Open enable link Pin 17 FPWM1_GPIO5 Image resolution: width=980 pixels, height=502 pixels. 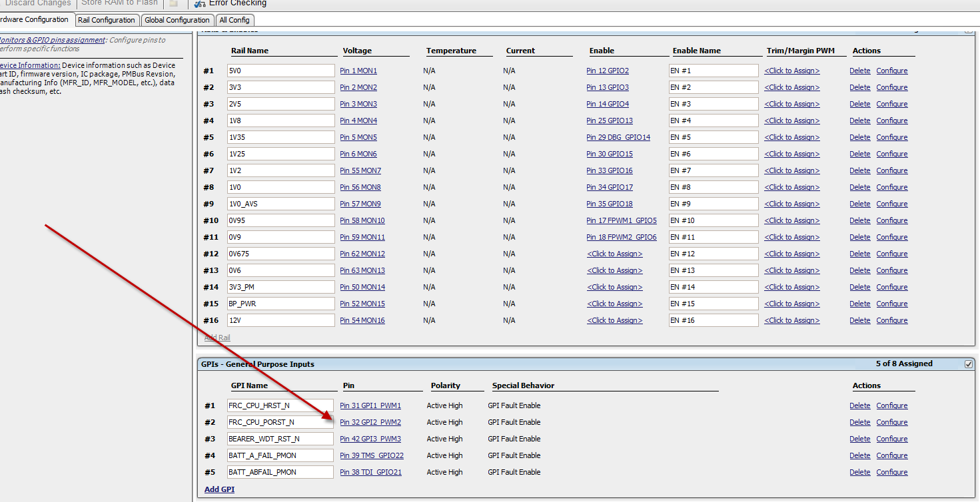[x=622, y=220]
